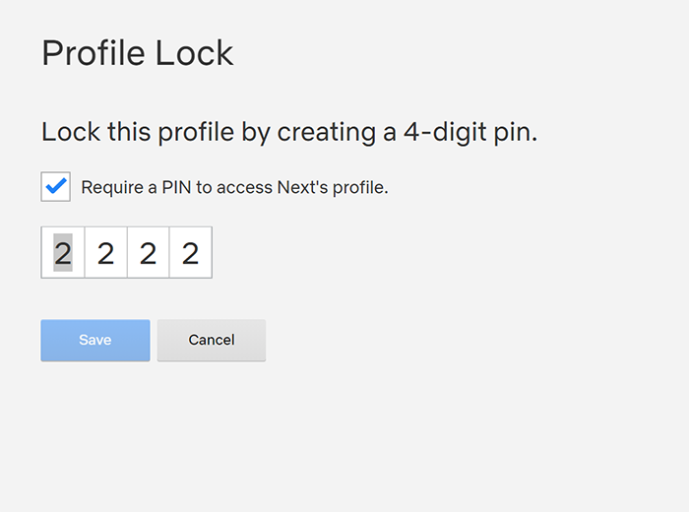Place cursor in the last PIN box
This screenshot has width=689, height=512.
[x=190, y=252]
